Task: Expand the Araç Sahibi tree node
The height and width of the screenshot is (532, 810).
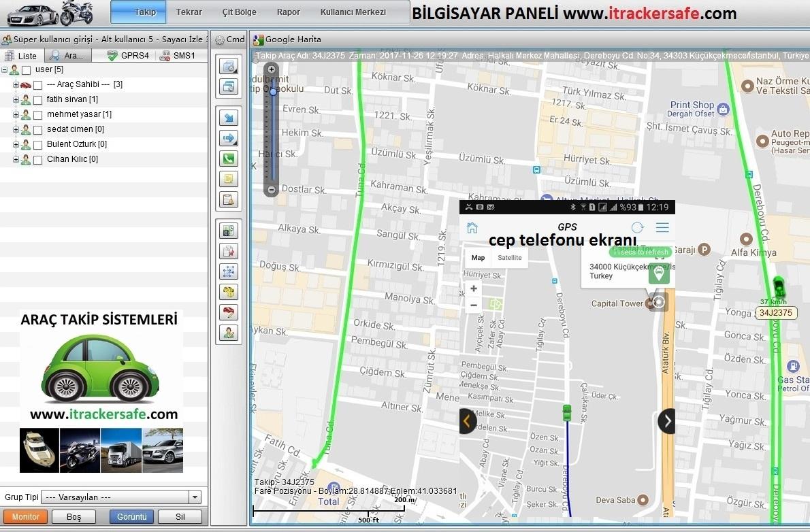Action: [16, 85]
